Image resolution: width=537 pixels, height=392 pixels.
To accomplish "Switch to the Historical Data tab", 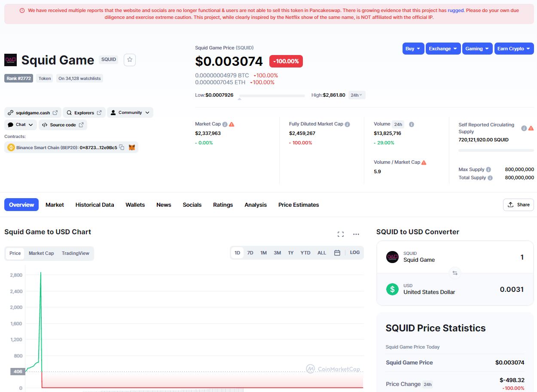I will (x=95, y=205).
